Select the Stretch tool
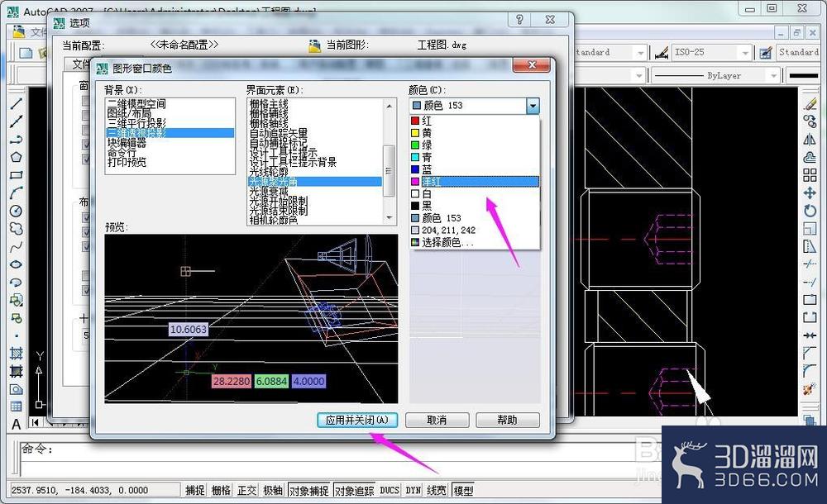This screenshot has height=504, width=827. coord(810,246)
